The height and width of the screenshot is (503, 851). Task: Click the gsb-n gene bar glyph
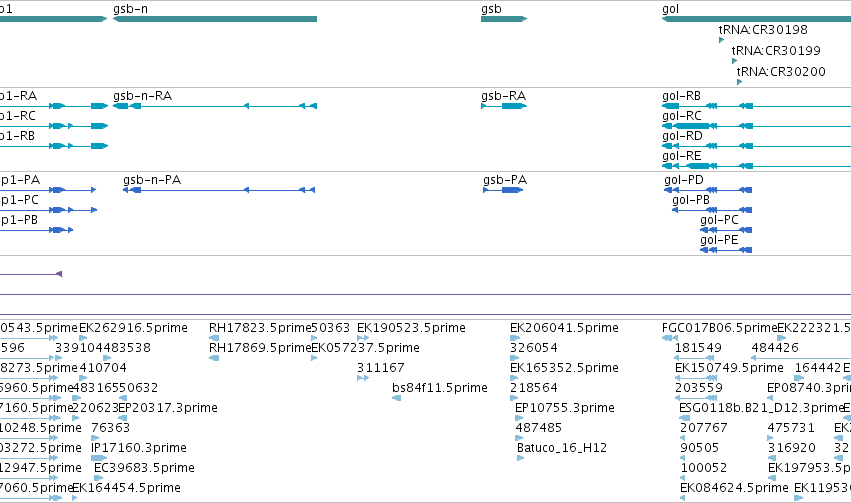tap(215, 19)
